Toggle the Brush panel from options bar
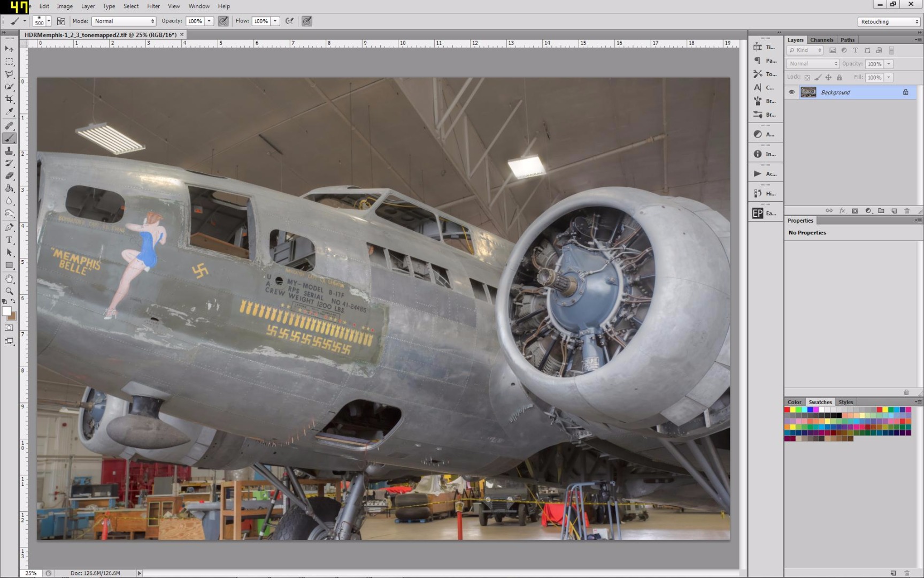This screenshot has height=578, width=924. tap(61, 21)
